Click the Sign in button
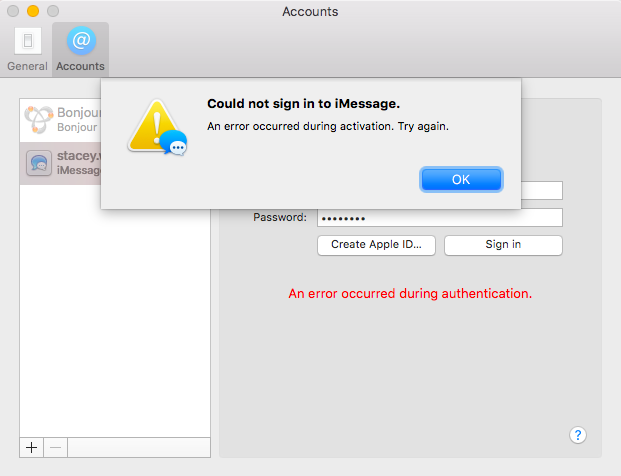Screen dimensions: 621x476 [503, 245]
